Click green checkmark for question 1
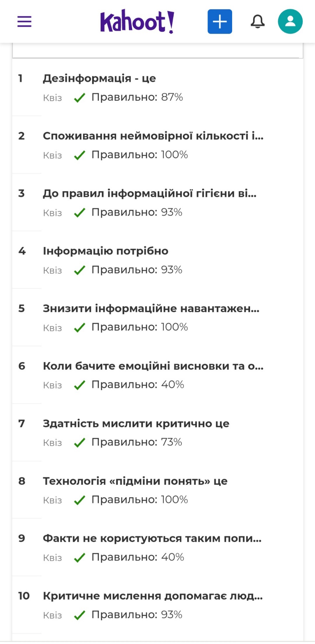Viewport: 315px width, 644px height. tap(79, 98)
